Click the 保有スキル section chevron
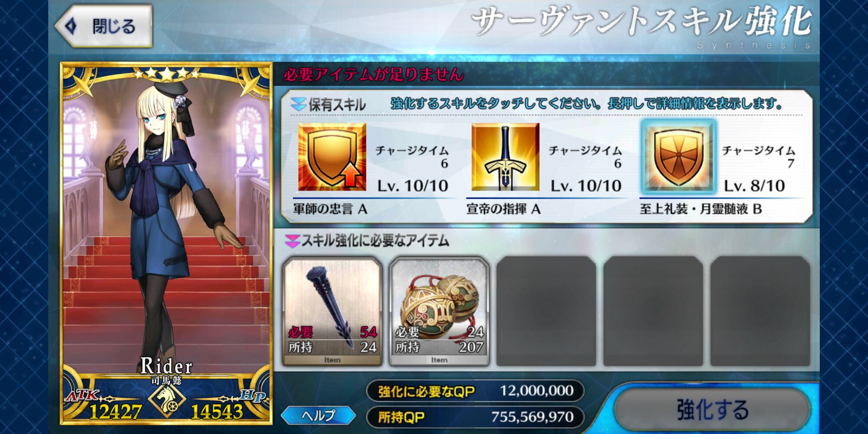868x434 pixels. coord(298,104)
